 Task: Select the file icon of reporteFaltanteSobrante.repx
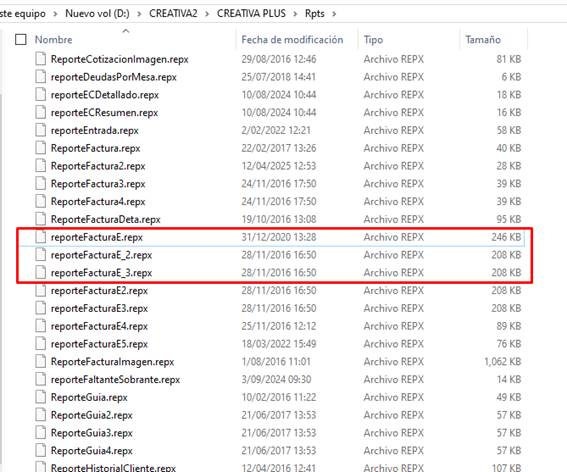tap(40, 379)
